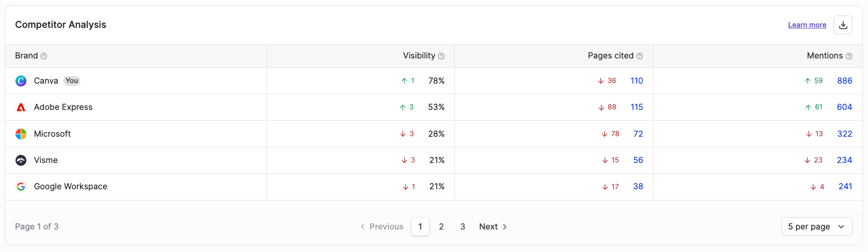868x252 pixels.
Task: Open the 5 per page dropdown
Action: tap(816, 227)
